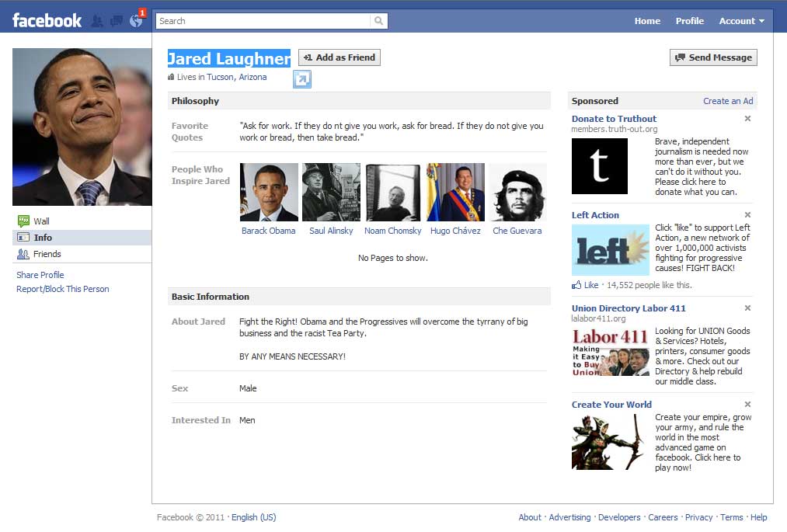Click the Share Profile link

pos(40,275)
